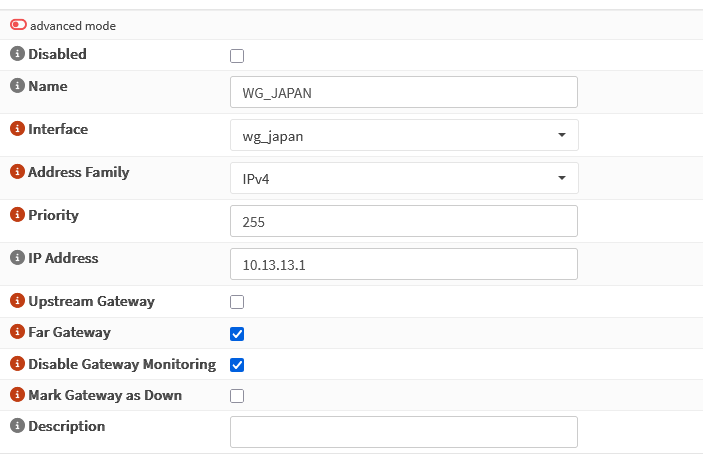Image resolution: width=703 pixels, height=473 pixels.
Task: Check the Disabled checkbox
Action: [237, 56]
